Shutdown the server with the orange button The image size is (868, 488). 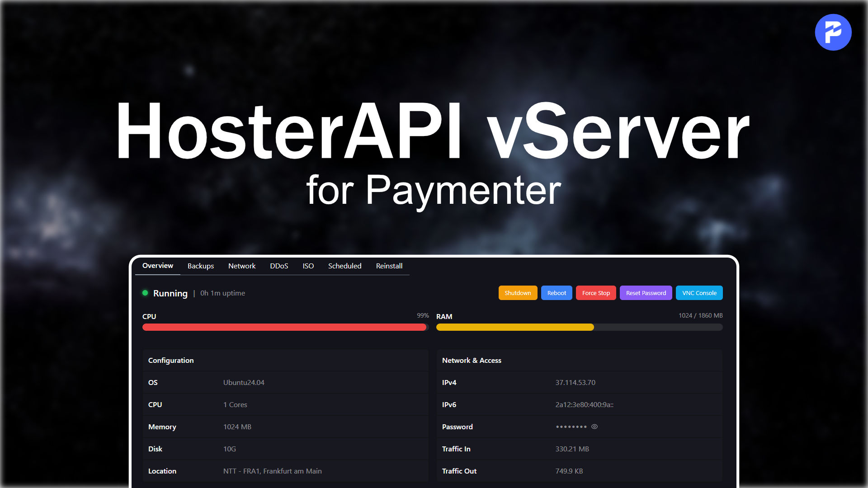click(x=518, y=293)
